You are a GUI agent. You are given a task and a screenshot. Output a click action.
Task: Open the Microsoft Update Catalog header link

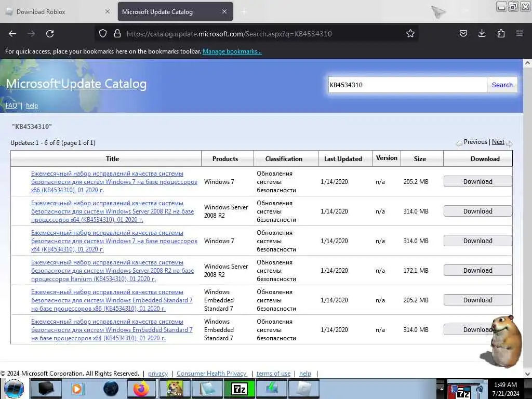click(x=76, y=84)
